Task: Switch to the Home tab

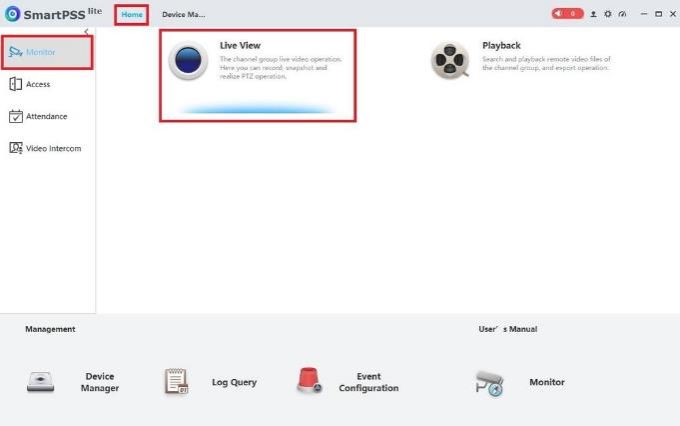Action: point(132,15)
